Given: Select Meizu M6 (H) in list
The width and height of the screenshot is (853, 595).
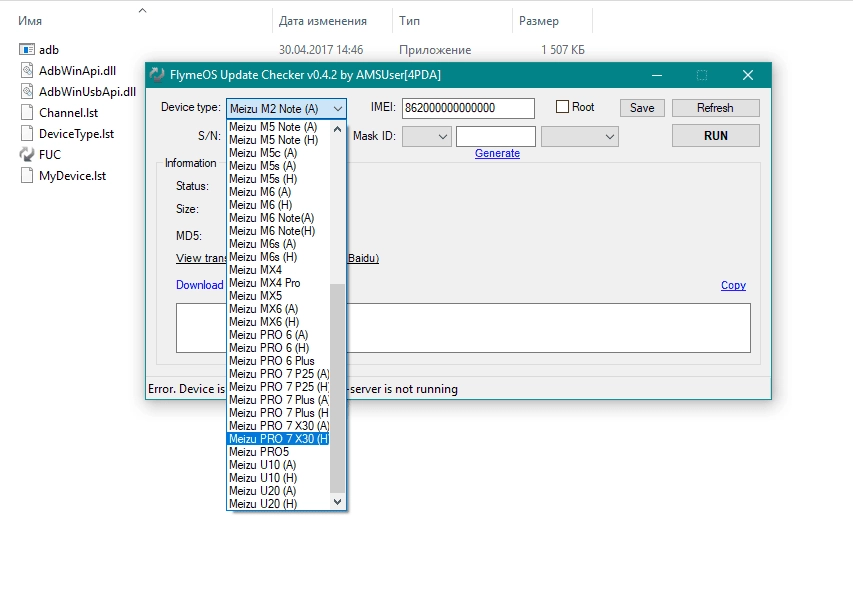Looking at the screenshot, I should click(278, 205).
